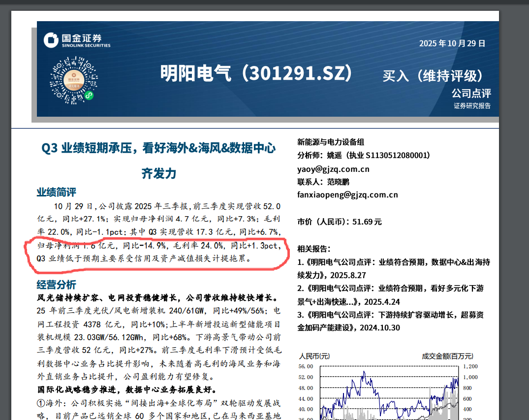Screen dimensions: 529x420
Task: Click the chart label 成交金额(百万元)
Action: tap(447, 356)
